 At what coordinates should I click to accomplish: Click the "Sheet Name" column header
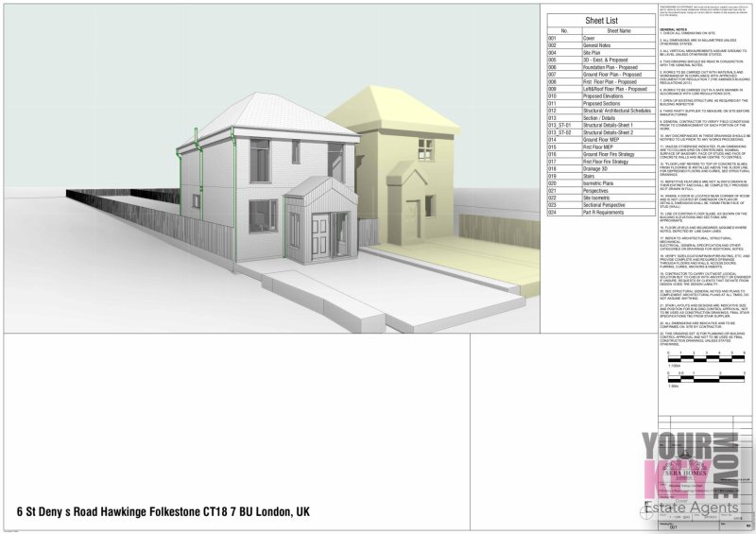619,31
